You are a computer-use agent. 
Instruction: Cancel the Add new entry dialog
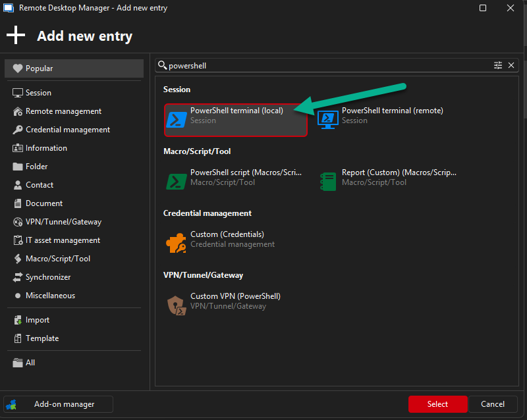492,404
